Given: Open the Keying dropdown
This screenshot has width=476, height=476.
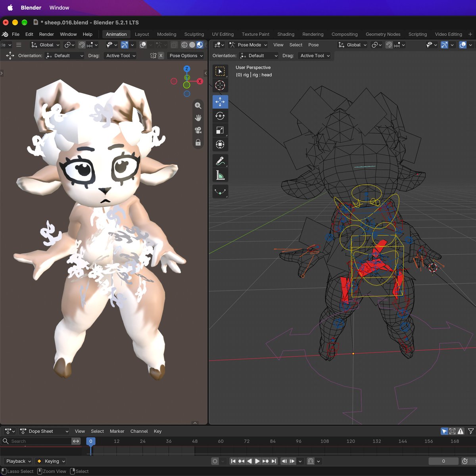Looking at the screenshot, I should coord(50,461).
